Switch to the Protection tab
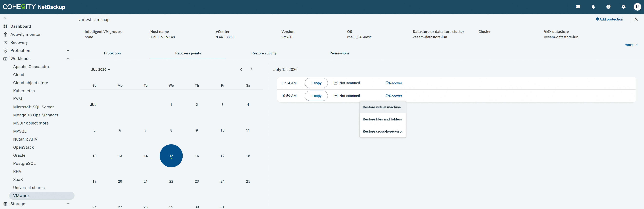Image resolution: width=644 pixels, height=209 pixels. pos(113,53)
